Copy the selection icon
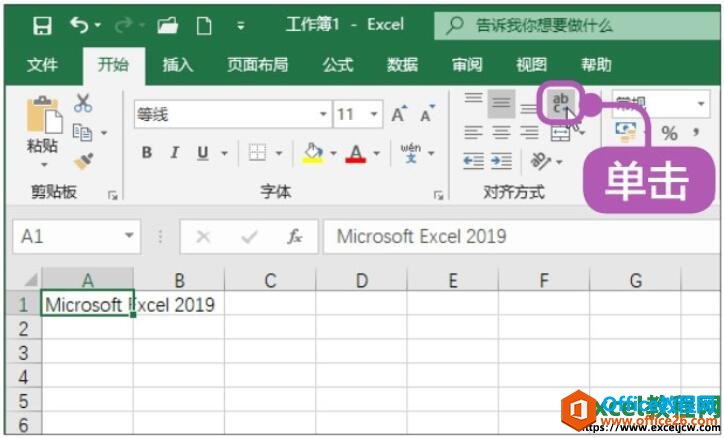The image size is (724, 438). coord(83,132)
